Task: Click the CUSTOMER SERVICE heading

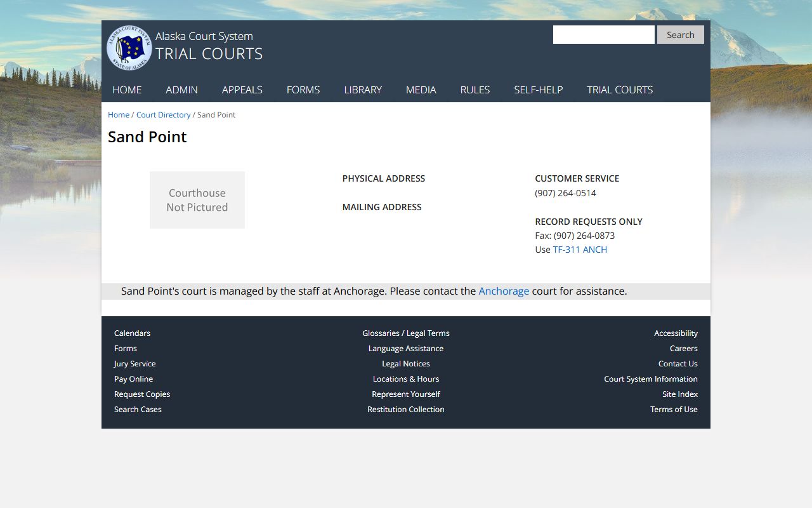Action: (577, 178)
